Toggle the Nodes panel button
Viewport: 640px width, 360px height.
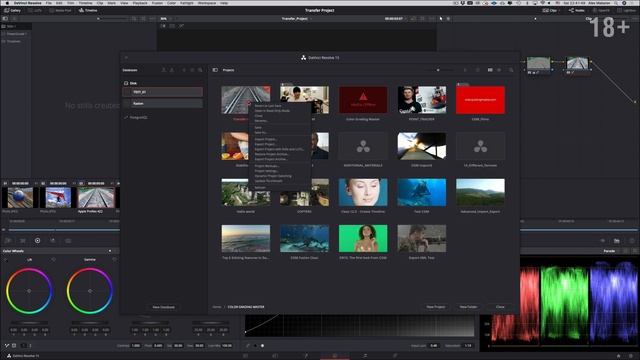click(576, 10)
